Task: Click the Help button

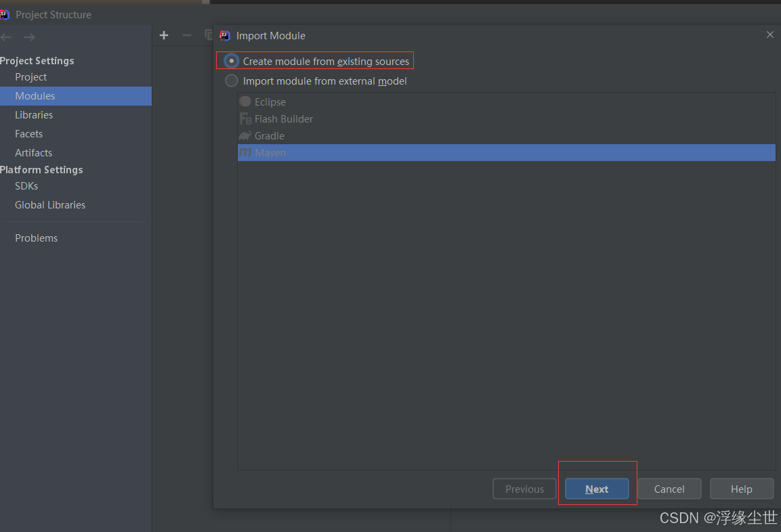Action: click(x=741, y=489)
